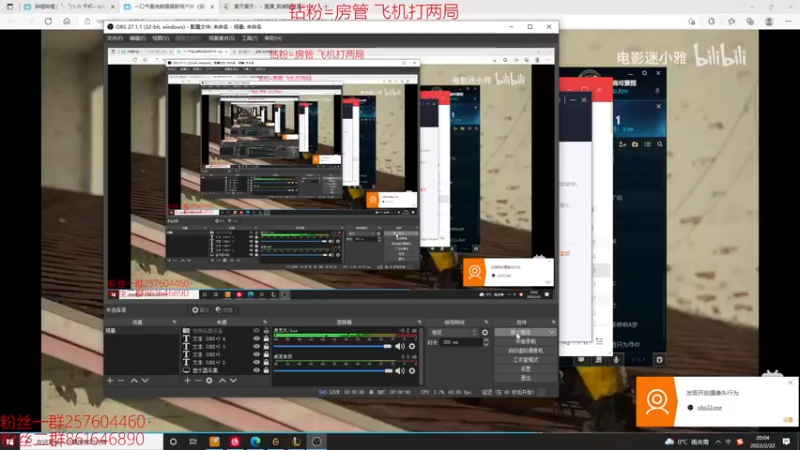Viewport: 800px width, 450px height.
Task: Open source properties gear below the sources list
Action: pyautogui.click(x=209, y=381)
